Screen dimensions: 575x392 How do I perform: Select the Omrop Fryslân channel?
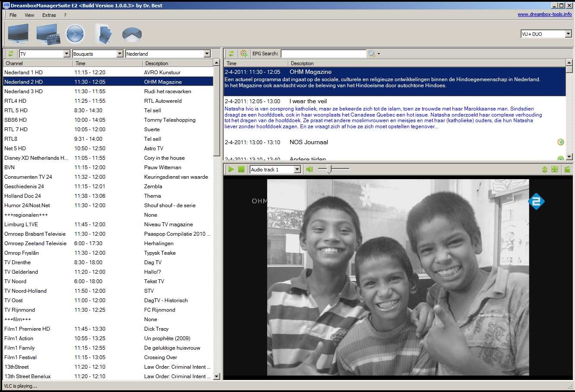[x=108, y=253]
